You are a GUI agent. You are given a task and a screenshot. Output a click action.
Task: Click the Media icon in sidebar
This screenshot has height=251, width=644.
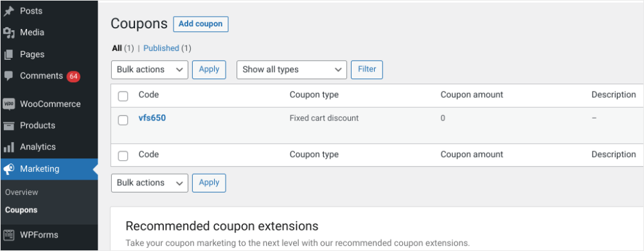[x=8, y=33]
